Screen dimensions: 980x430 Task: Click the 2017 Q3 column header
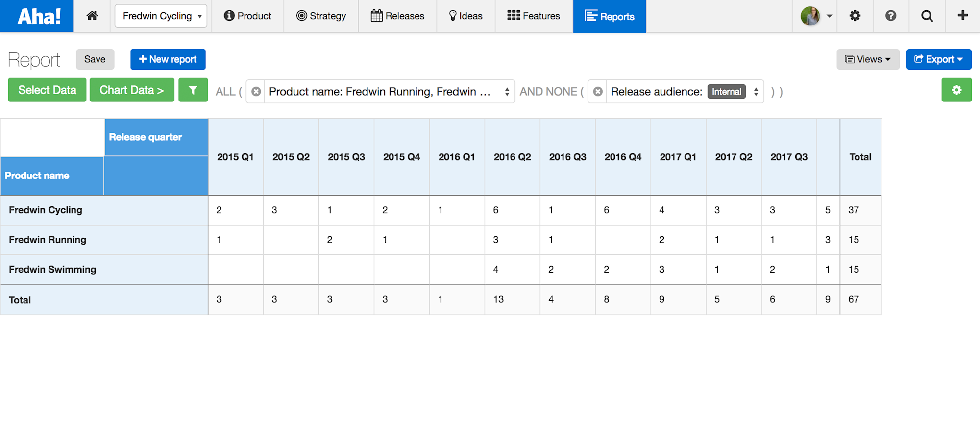pyautogui.click(x=789, y=157)
